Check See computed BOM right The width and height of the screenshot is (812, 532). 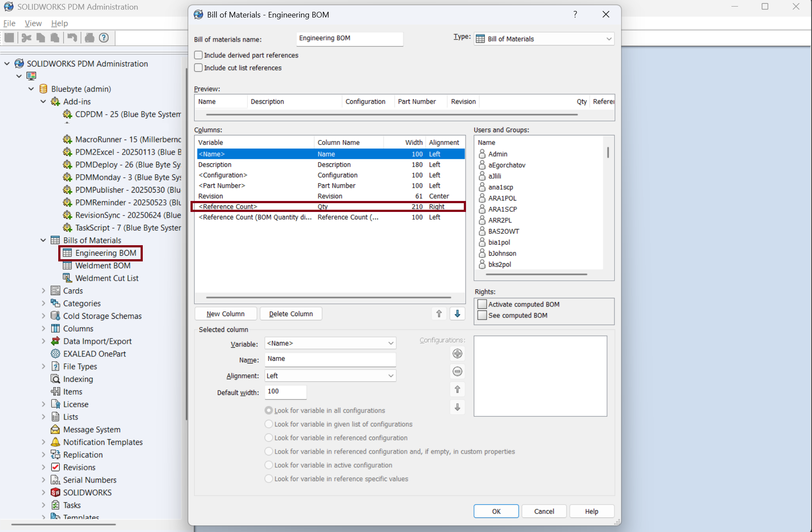pyautogui.click(x=482, y=315)
